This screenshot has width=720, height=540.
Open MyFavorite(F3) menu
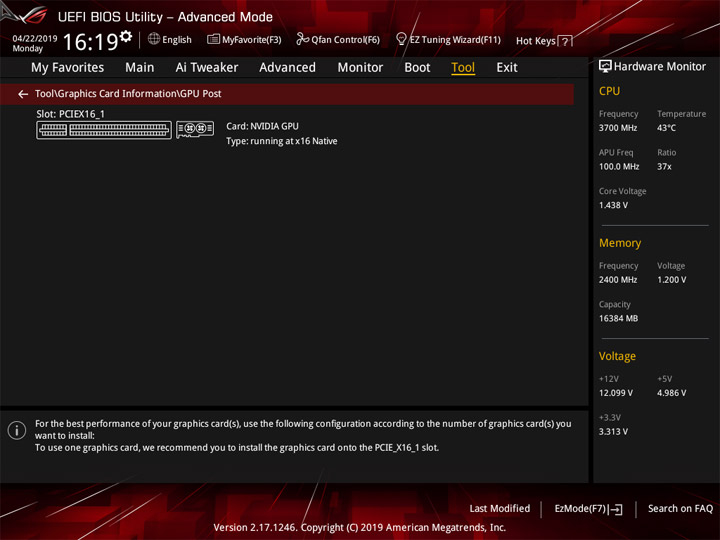click(x=252, y=40)
